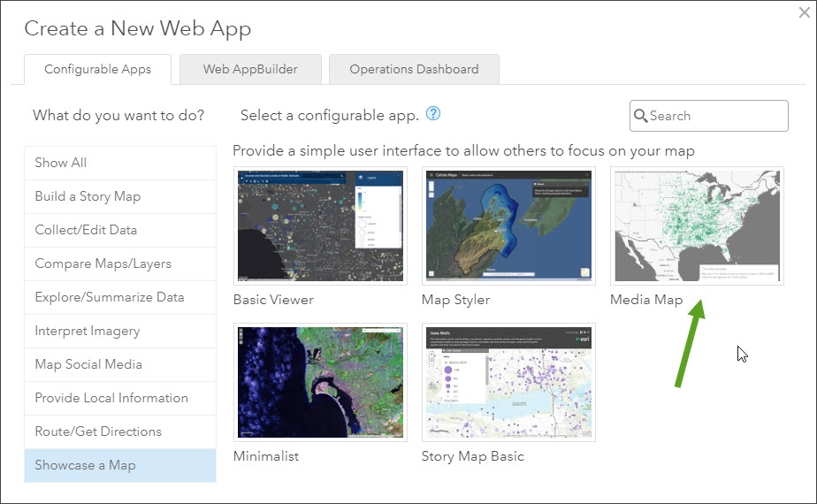Switch to the Configurable Apps tab
Viewport: 817px width, 504px height.
pyautogui.click(x=97, y=69)
